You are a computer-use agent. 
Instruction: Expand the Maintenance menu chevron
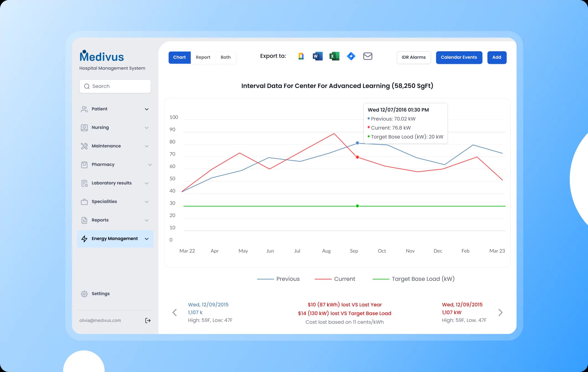[147, 146]
